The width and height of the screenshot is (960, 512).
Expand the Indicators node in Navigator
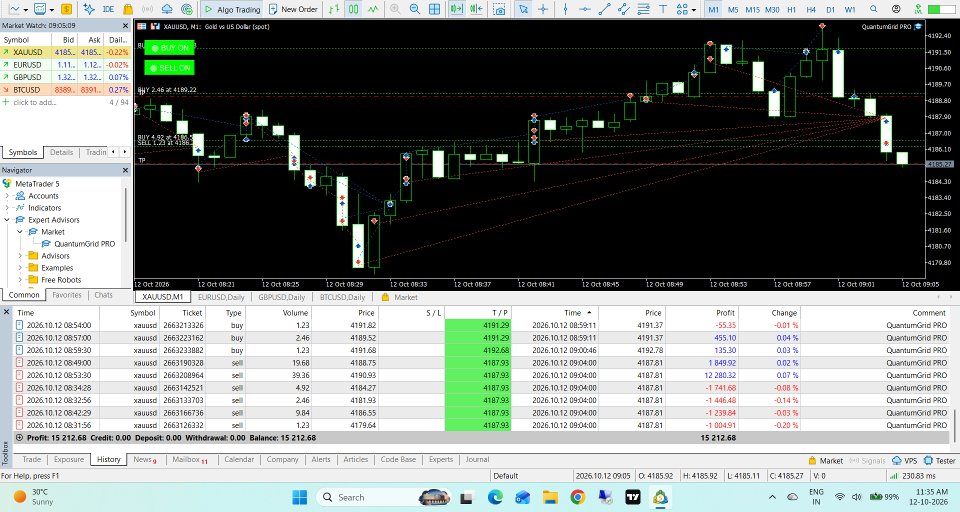coord(7,208)
